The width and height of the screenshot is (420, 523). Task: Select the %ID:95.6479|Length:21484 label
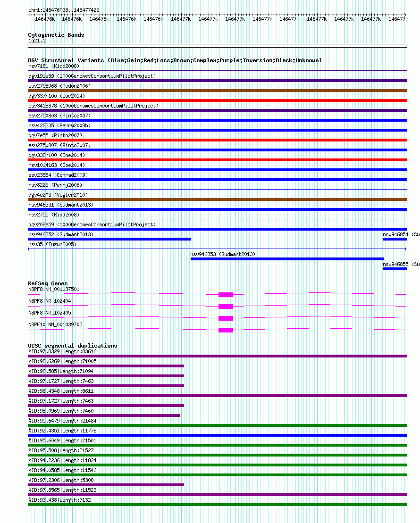(x=62, y=421)
